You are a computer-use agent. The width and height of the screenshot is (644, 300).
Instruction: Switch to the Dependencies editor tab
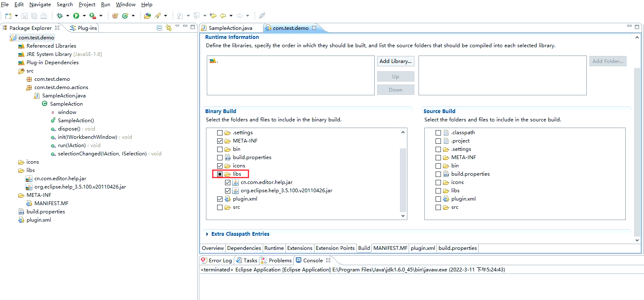tap(244, 248)
